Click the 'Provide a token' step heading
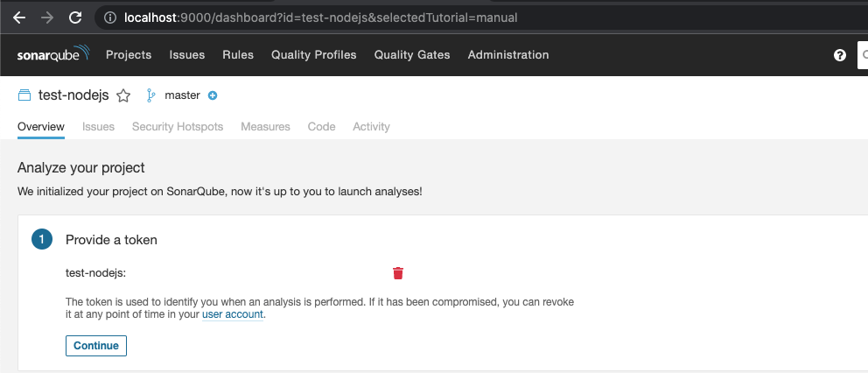The height and width of the screenshot is (373, 868). 111,240
